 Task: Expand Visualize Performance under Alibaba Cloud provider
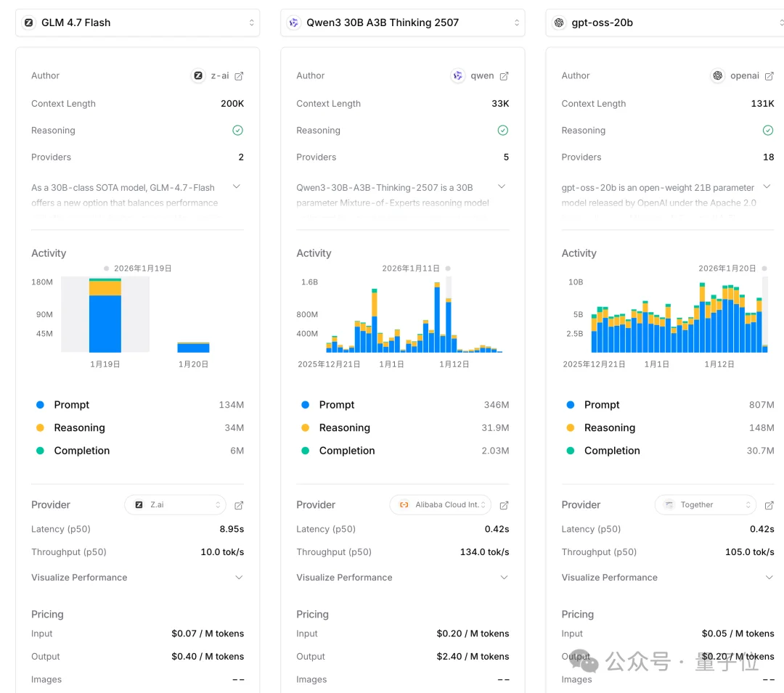coord(504,578)
